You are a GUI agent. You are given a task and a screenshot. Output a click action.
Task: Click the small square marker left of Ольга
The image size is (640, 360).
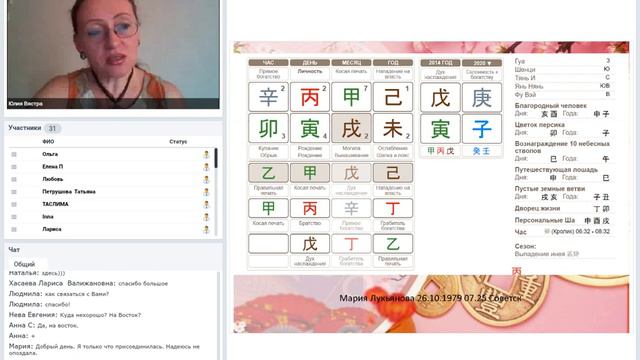tap(14, 154)
